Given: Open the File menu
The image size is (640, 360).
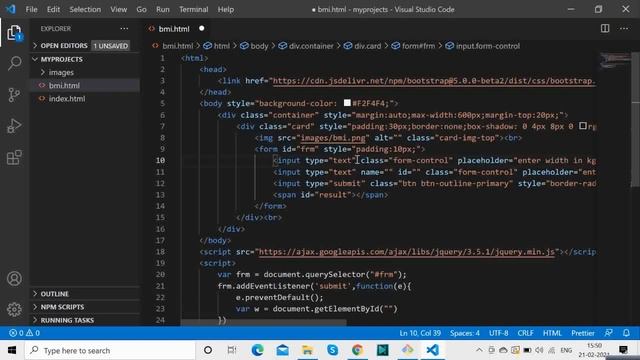Looking at the screenshot, I should pos(31,9).
